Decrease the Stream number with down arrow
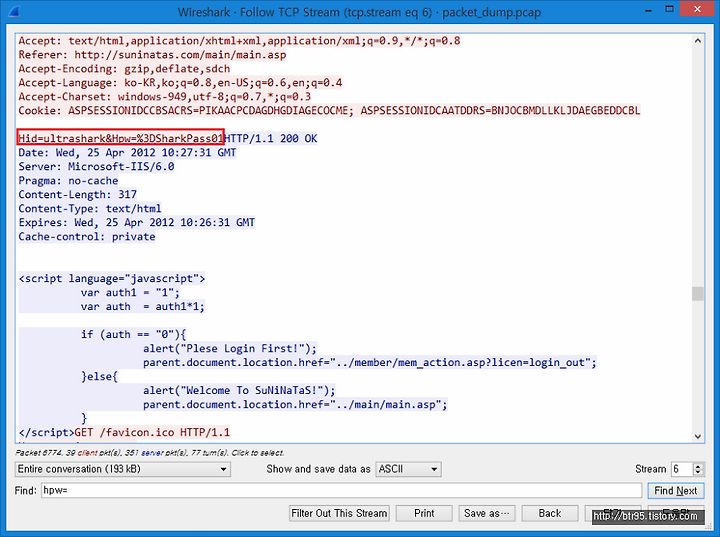Image resolution: width=720 pixels, height=537 pixels. click(698, 473)
